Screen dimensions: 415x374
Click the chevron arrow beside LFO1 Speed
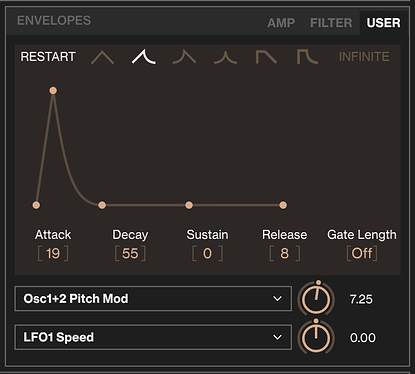277,337
